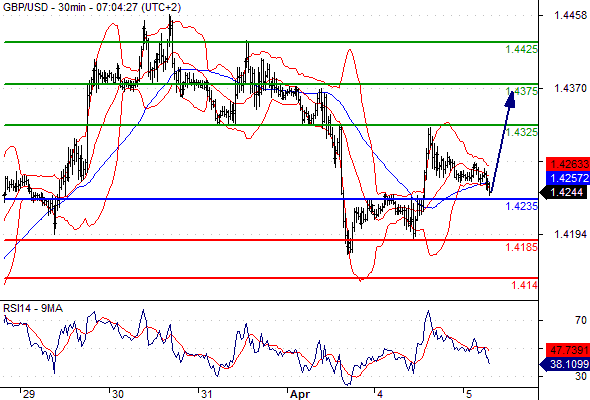This screenshot has height=400, width=590.
Task: Click the RSI14 - 9MA indicator title
Action: [x=33, y=309]
